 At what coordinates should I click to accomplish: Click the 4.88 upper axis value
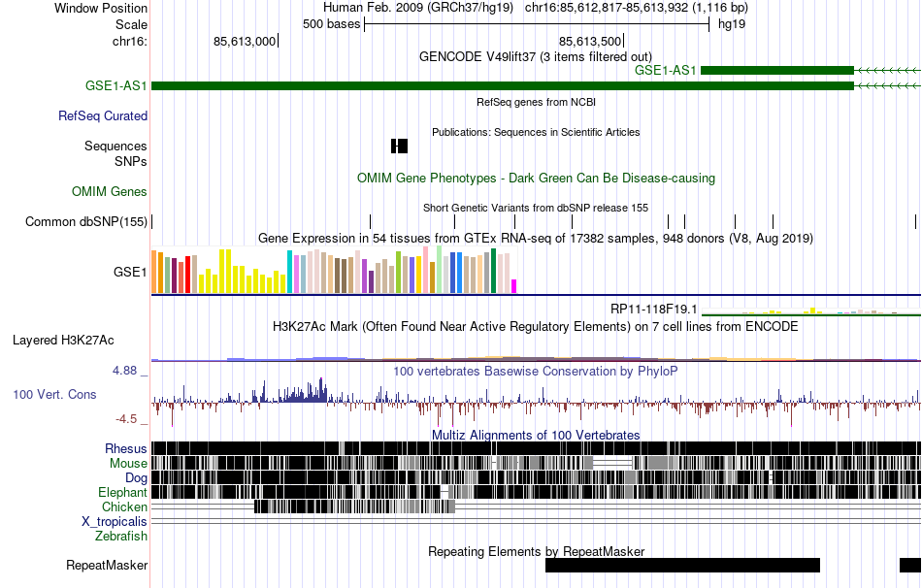tap(124, 371)
